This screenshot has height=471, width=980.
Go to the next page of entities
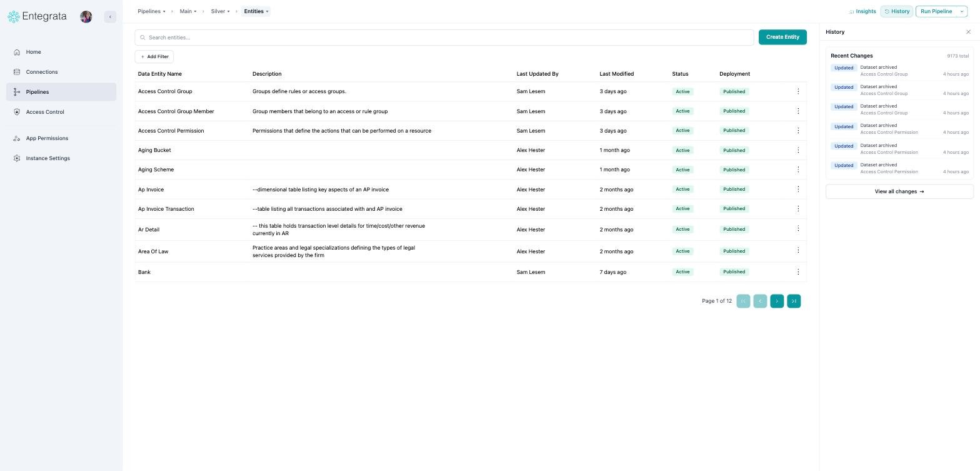pos(777,301)
